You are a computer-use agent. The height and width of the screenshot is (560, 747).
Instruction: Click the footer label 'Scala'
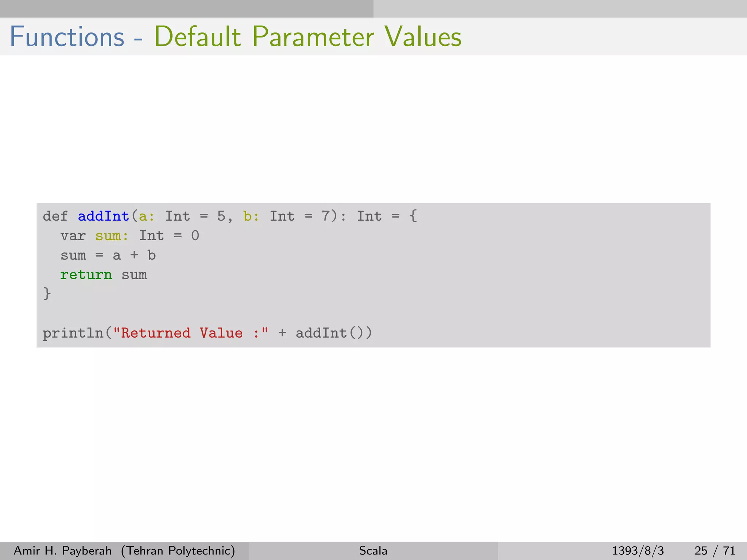[x=373, y=551]
